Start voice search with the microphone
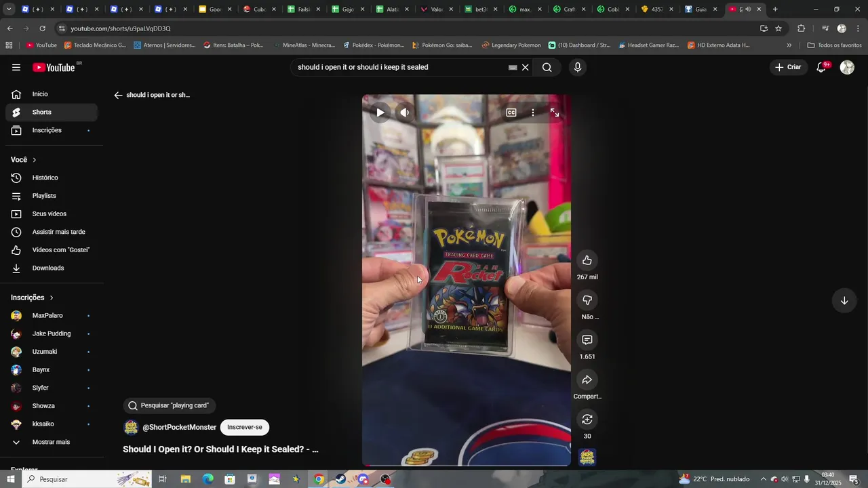Image resolution: width=868 pixels, height=488 pixels. 578,67
